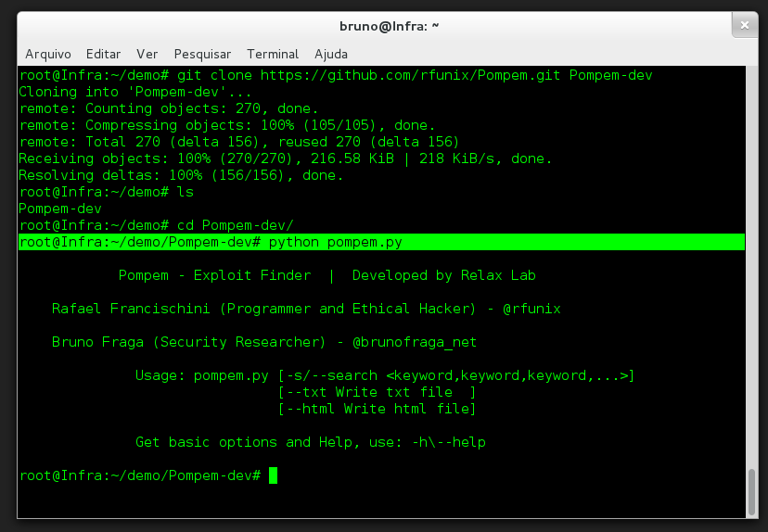Click the "Resolving deltas: 100%" line
This screenshot has width=768, height=532.
[181, 175]
